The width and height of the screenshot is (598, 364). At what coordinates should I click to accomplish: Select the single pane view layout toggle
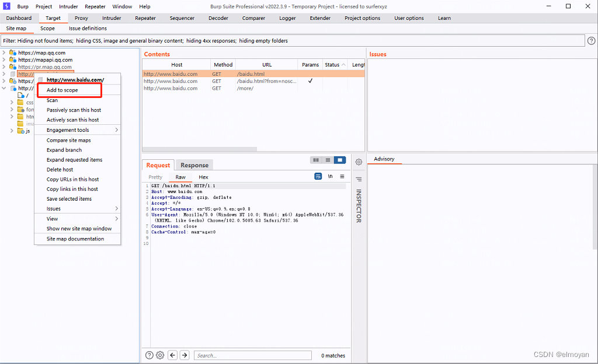pyautogui.click(x=339, y=160)
